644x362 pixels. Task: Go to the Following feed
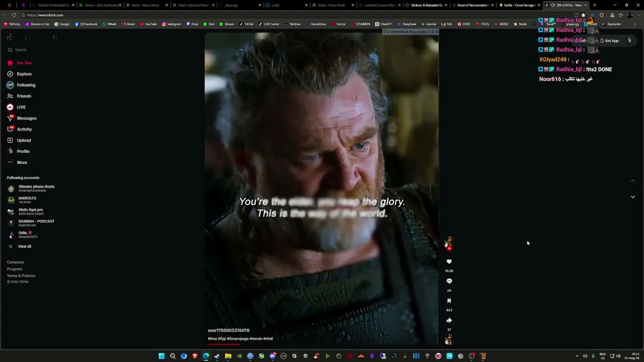click(x=21, y=85)
